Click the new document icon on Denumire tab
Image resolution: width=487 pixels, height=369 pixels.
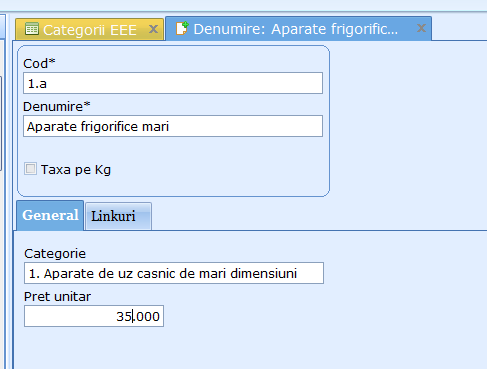tap(182, 28)
